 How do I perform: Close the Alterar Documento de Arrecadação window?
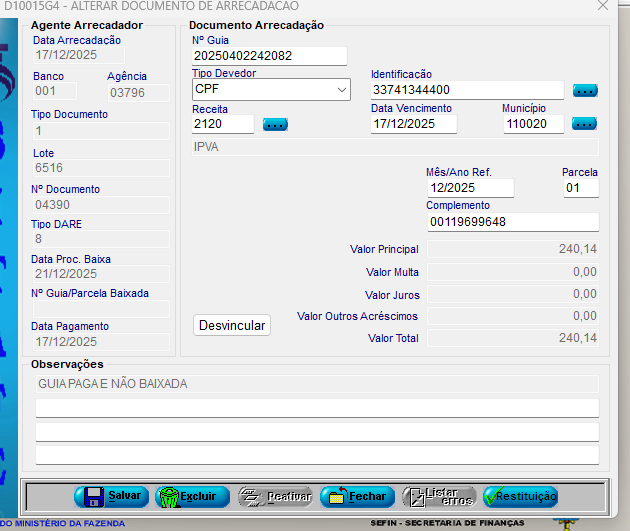(602, 6)
